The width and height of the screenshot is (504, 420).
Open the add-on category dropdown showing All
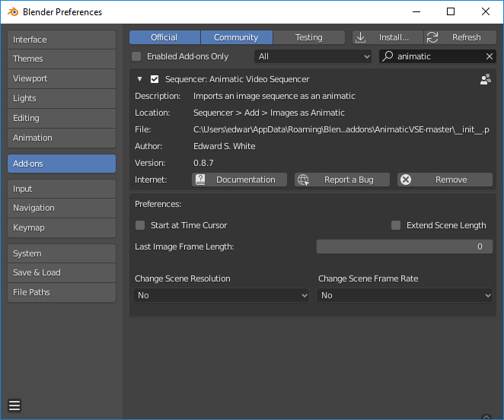point(313,56)
